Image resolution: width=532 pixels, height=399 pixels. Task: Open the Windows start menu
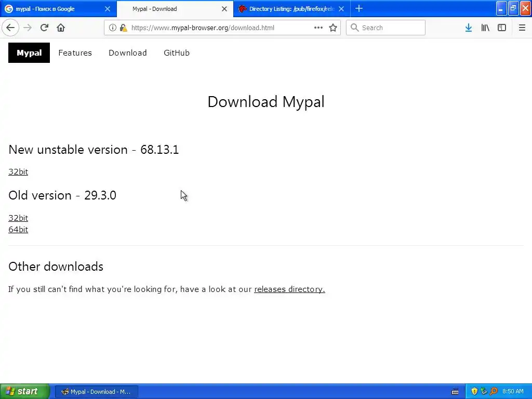tap(25, 392)
